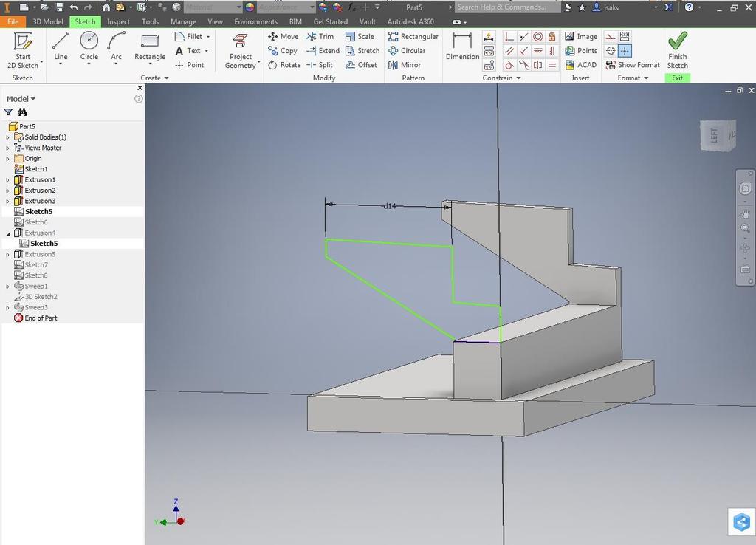756x545 pixels.
Task: Collapse the Extrusion4 tree node
Action: pos(7,233)
